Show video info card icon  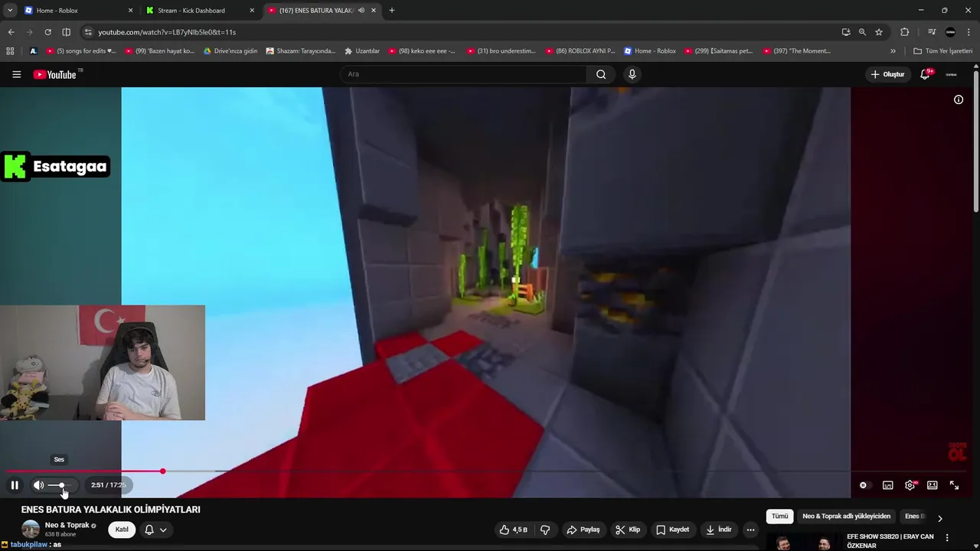click(958, 99)
